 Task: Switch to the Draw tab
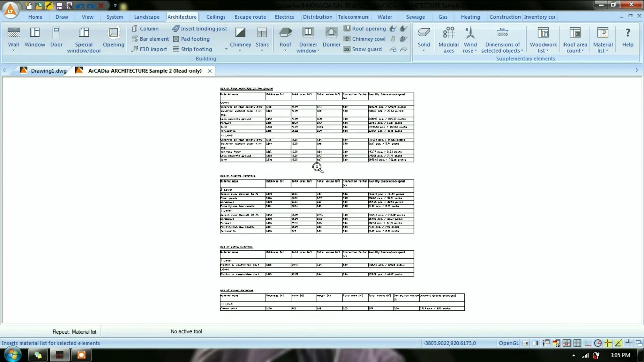click(x=62, y=17)
